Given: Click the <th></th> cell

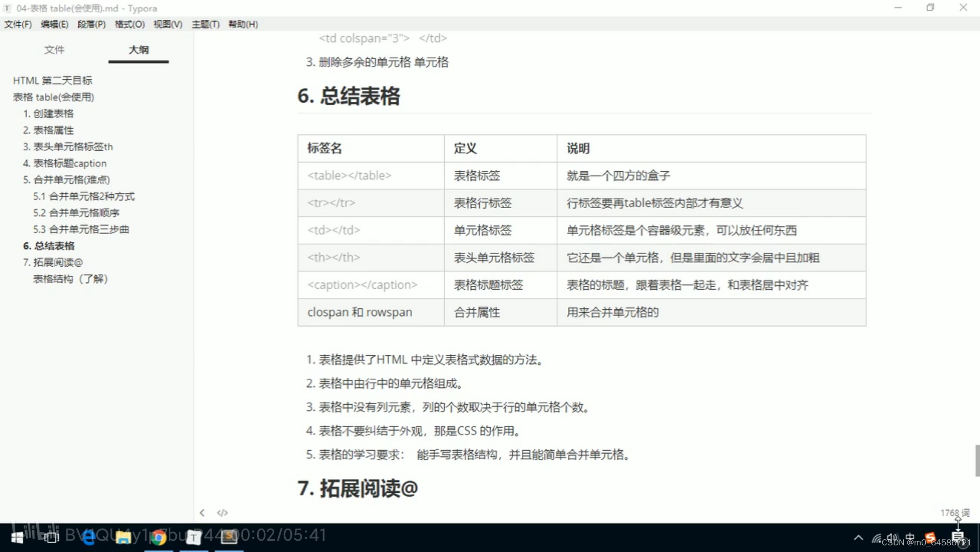Looking at the screenshot, I should [x=371, y=258].
